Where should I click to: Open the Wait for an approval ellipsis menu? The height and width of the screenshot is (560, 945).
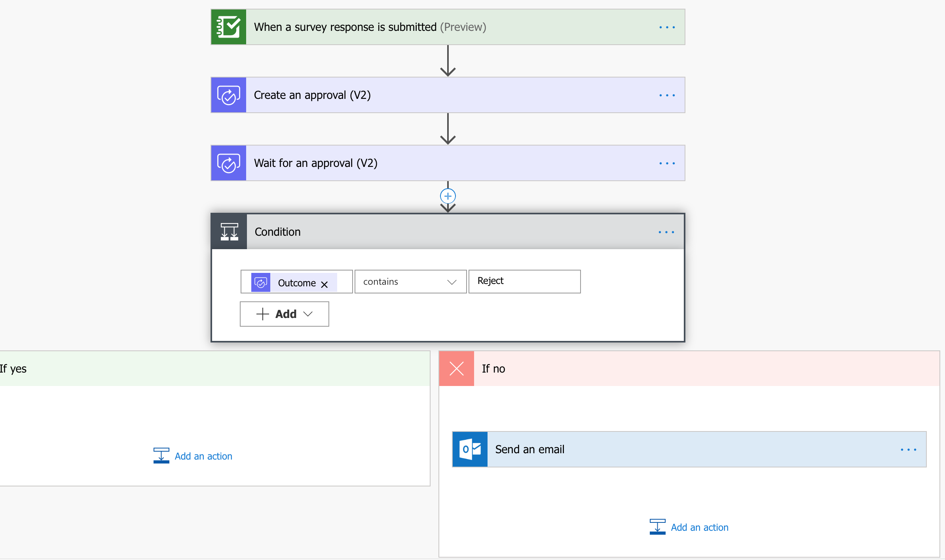coord(667,163)
